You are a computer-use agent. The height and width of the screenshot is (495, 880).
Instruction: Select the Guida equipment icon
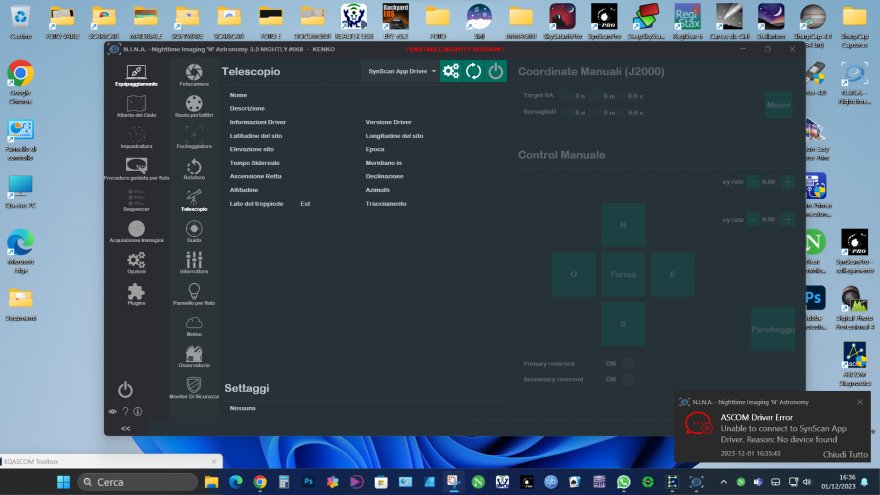pos(194,231)
